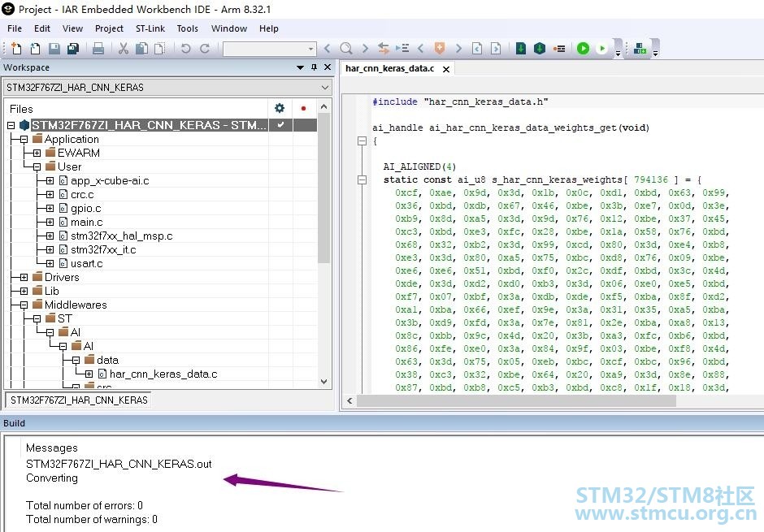Click the Navigate Backward page icon

pos(478,48)
